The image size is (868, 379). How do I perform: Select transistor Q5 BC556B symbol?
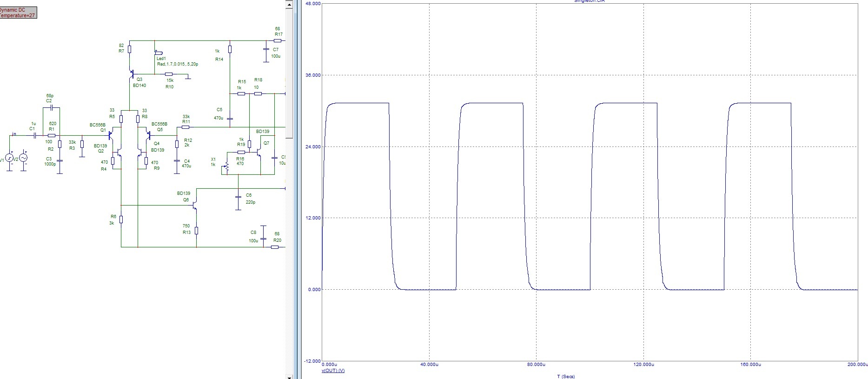[x=148, y=135]
